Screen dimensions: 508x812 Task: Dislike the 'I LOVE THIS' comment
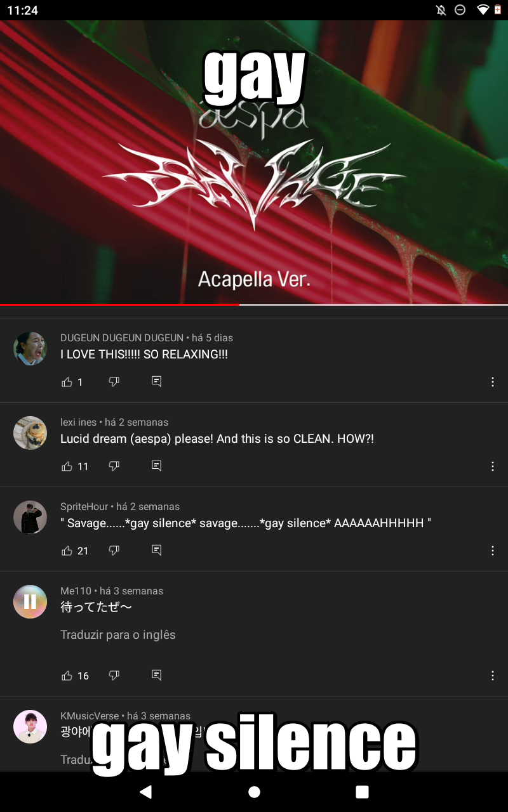coord(114,382)
